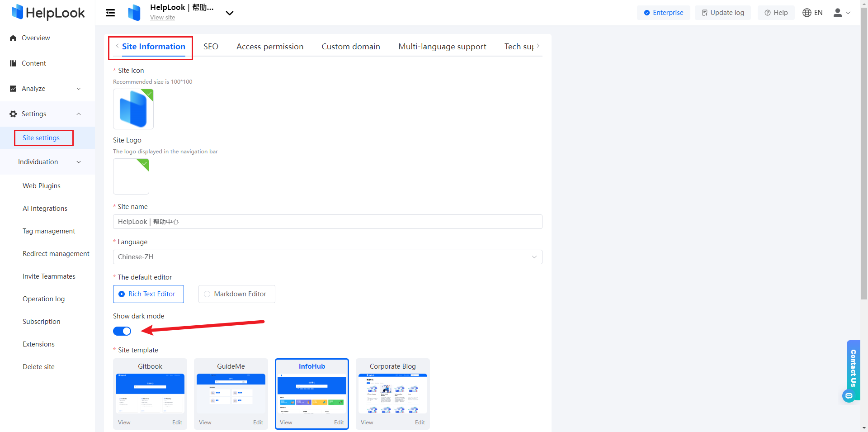Open the Overview section via home icon

[x=14, y=38]
